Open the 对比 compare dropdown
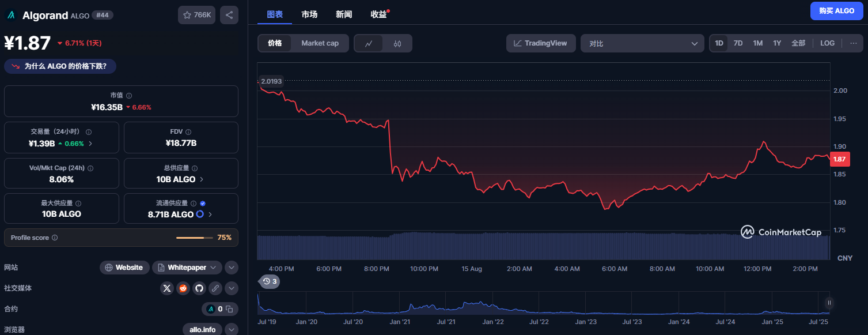 click(642, 43)
